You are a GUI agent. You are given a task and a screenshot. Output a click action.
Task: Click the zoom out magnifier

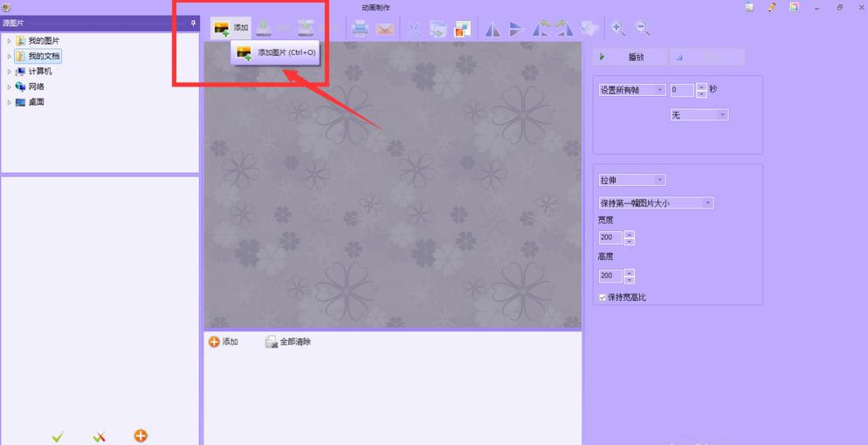[x=642, y=28]
